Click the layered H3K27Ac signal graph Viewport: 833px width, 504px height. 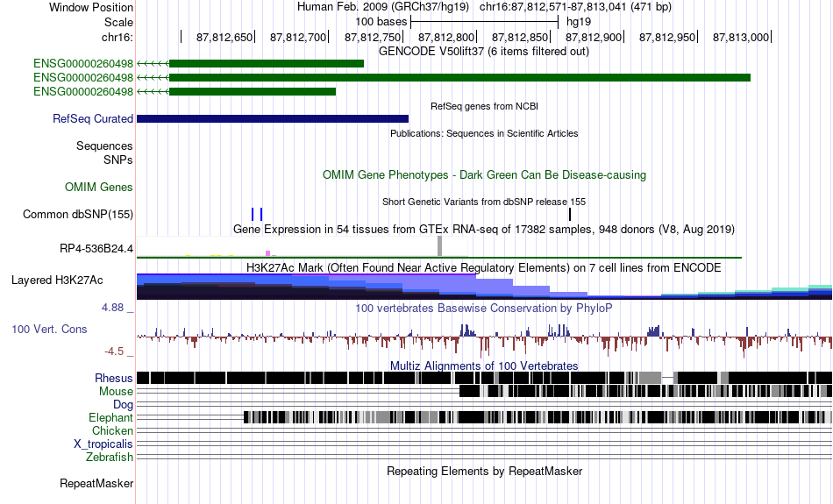[484, 287]
